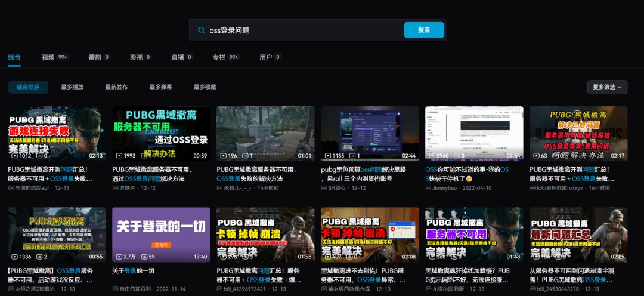
Task: Switch to the 综合 tab
Action: pyautogui.click(x=14, y=57)
